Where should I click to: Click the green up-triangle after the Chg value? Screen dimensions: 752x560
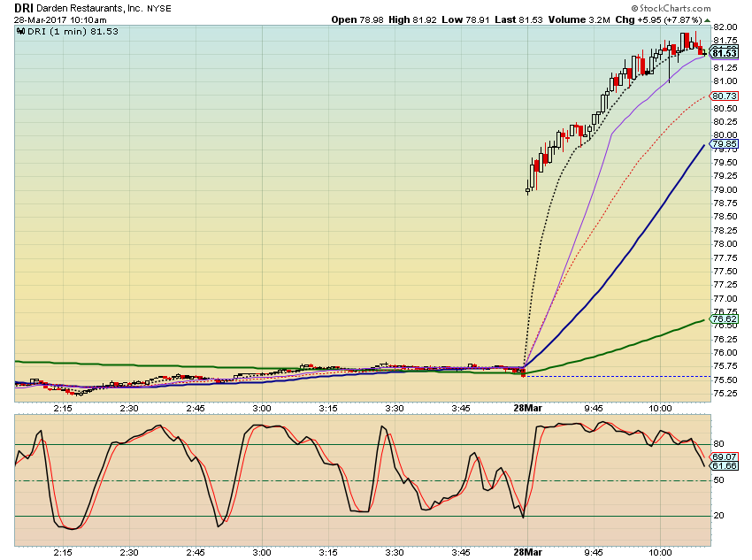pyautogui.click(x=707, y=20)
